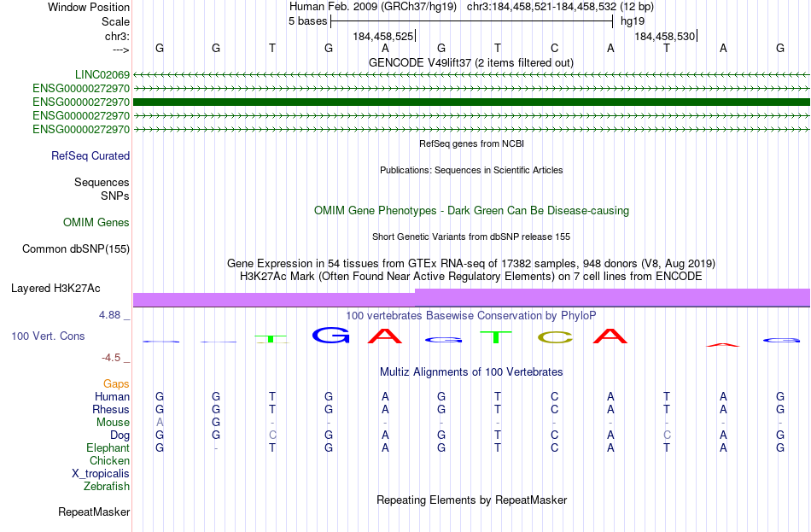Click the solid green ENSG00000272970 exon block

[472, 102]
